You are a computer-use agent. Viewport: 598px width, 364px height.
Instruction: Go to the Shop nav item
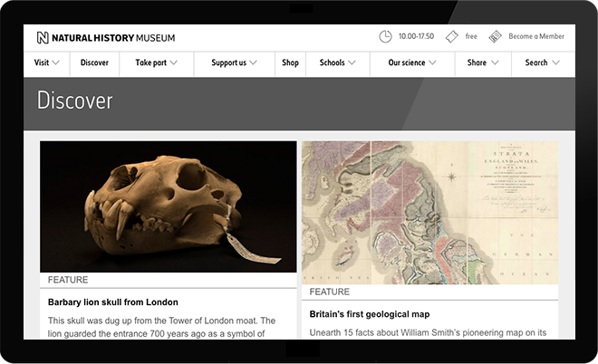coord(290,62)
